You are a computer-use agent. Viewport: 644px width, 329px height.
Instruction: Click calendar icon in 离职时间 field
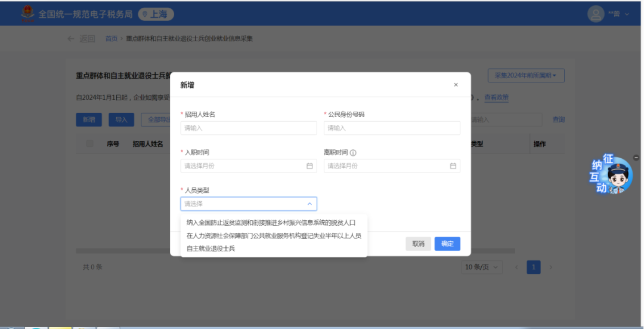click(453, 166)
